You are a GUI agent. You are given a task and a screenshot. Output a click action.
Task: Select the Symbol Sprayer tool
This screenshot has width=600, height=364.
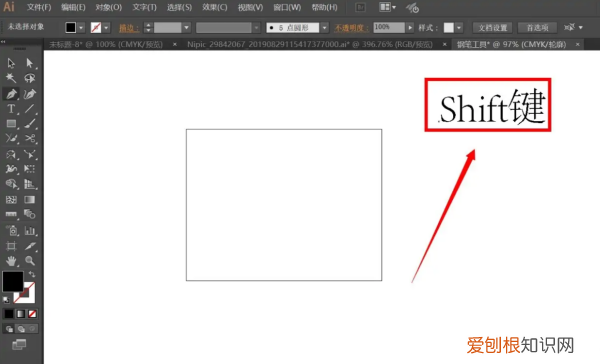(x=11, y=230)
